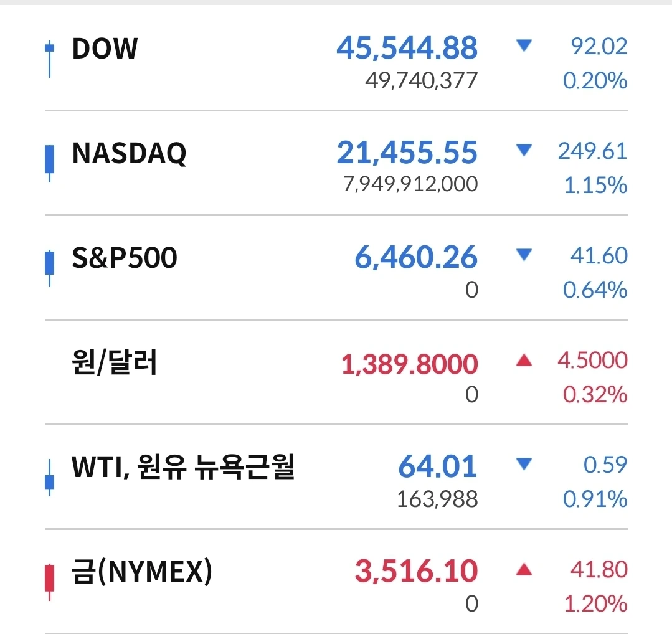Click the red up-arrow for 금(NYMEX)
The height and width of the screenshot is (634, 672).
pos(524,569)
